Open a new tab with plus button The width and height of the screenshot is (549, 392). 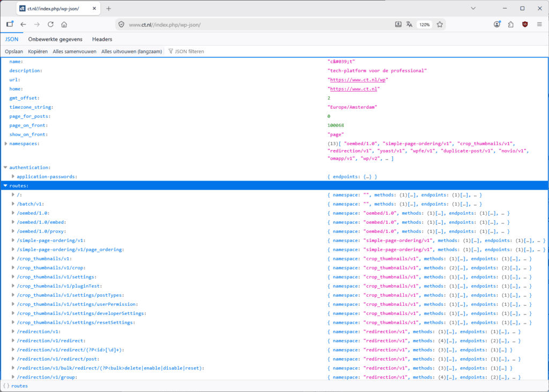click(x=108, y=9)
